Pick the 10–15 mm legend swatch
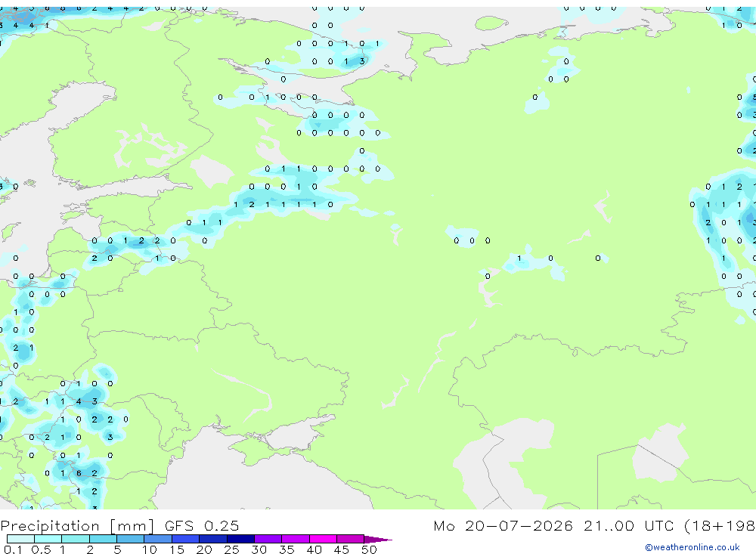Viewport: 756px width, 554px height. point(158,539)
